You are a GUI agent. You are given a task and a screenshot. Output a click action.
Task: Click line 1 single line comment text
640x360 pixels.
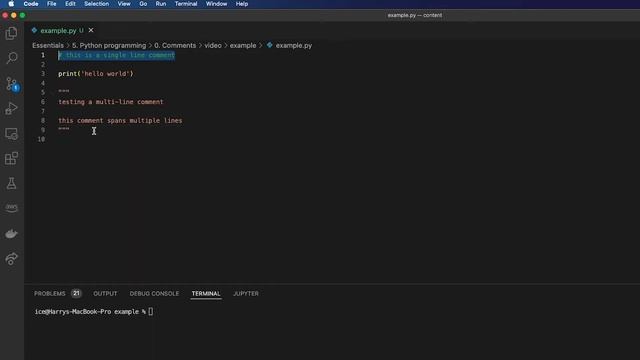click(116, 55)
